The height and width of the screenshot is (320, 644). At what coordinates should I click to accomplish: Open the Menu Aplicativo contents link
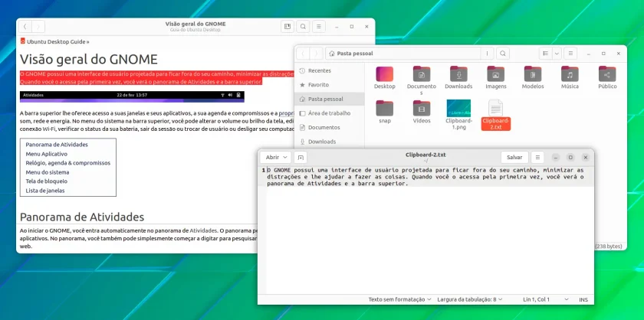[x=47, y=154]
